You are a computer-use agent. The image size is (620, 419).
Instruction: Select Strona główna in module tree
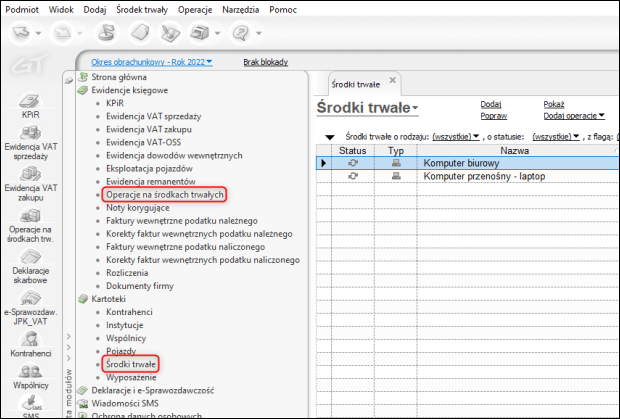(119, 77)
